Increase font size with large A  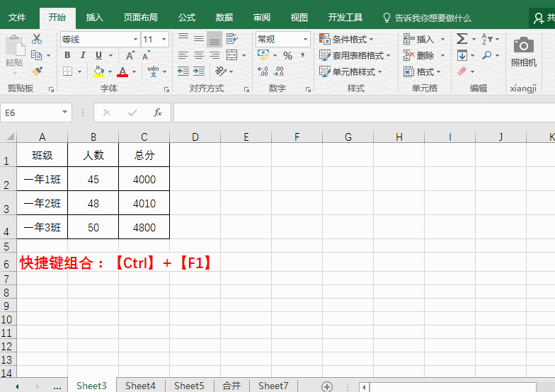pos(130,55)
